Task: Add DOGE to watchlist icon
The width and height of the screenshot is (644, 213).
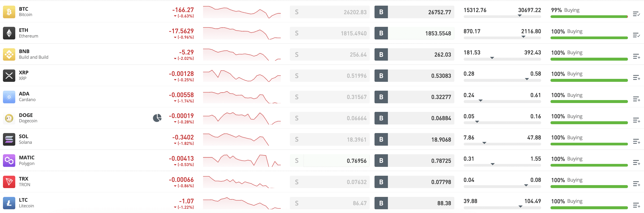Action: pyautogui.click(x=636, y=120)
